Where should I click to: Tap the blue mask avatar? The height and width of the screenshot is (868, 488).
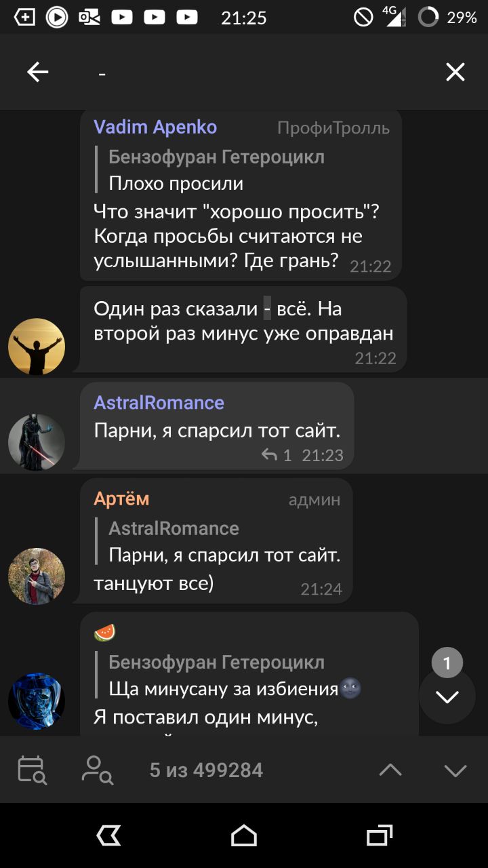[x=37, y=701]
